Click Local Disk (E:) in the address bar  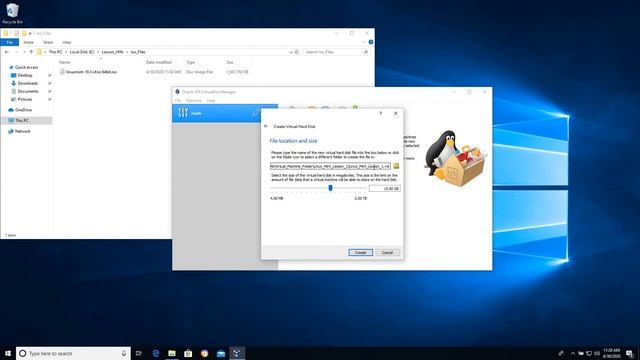pyautogui.click(x=82, y=52)
